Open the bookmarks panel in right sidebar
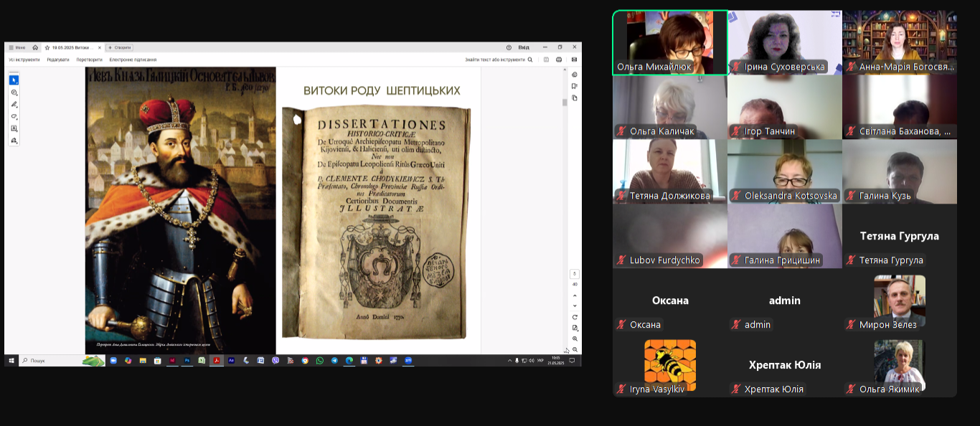 pyautogui.click(x=575, y=86)
